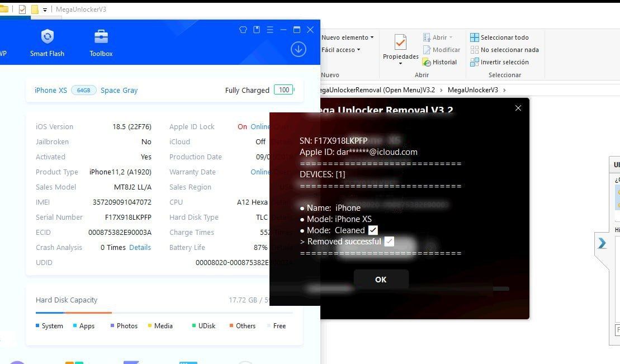The image size is (620, 364).
Task: Click the Free legend entry
Action: coord(276,325)
